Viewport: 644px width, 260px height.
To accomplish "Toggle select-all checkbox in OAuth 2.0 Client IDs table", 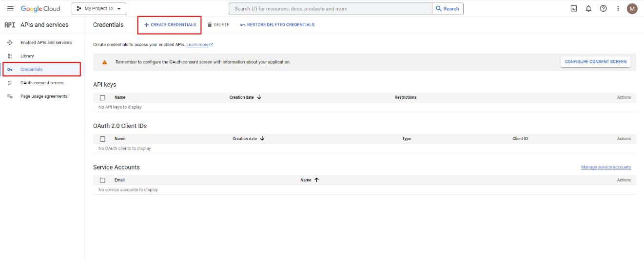I will click(102, 139).
